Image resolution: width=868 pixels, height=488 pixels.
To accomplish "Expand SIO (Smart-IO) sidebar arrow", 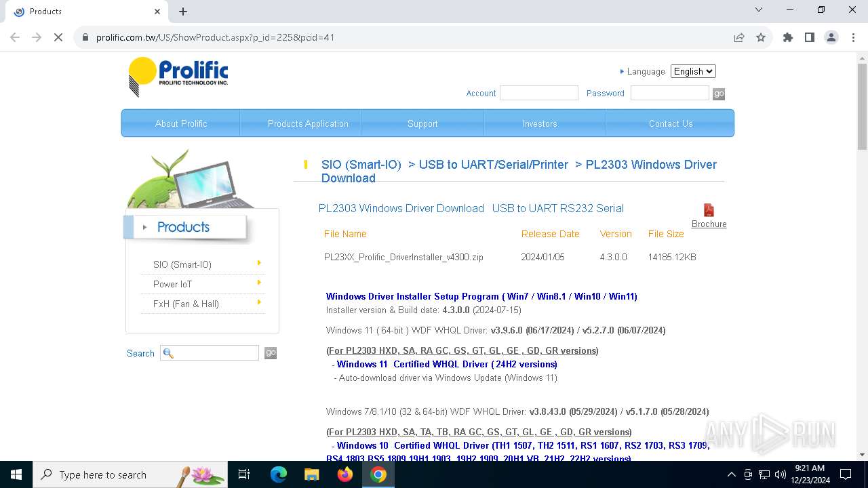I will (259, 263).
